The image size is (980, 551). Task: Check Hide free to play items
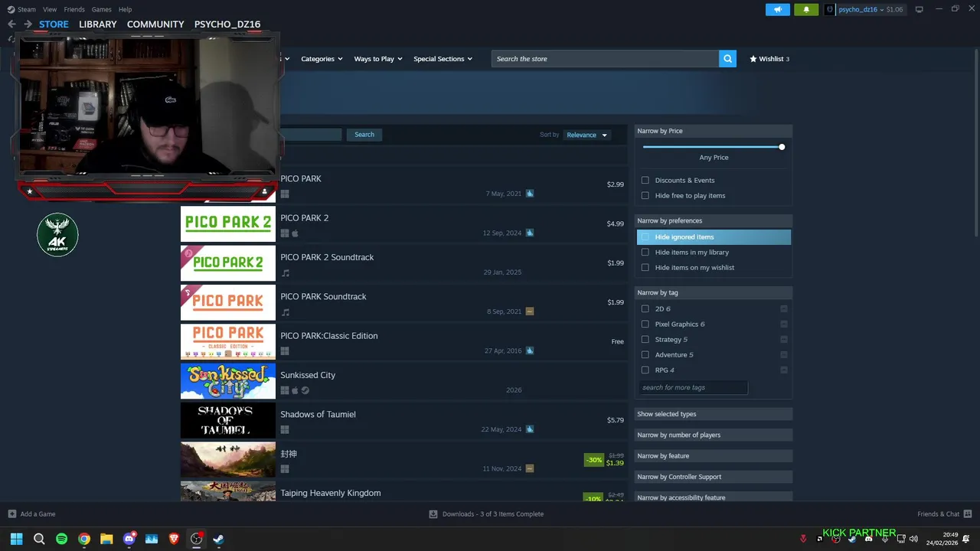[x=645, y=196]
